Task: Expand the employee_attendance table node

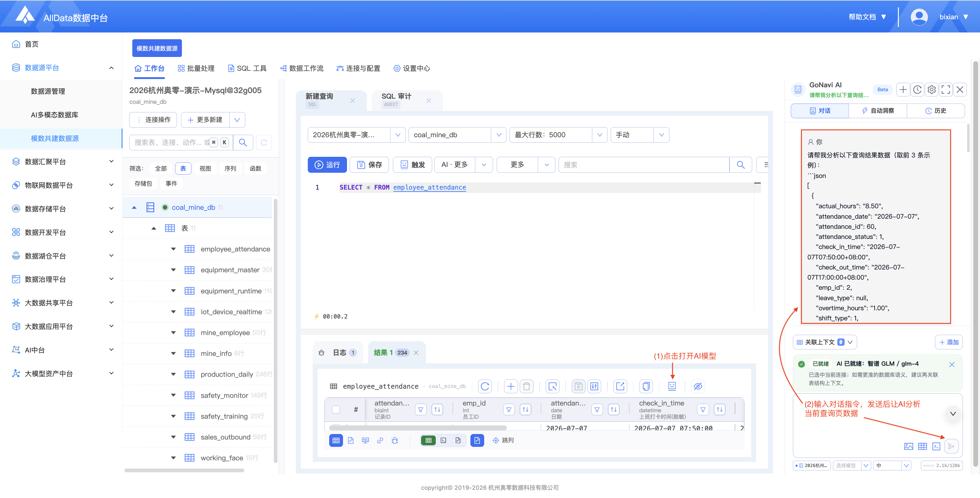Action: (173, 249)
